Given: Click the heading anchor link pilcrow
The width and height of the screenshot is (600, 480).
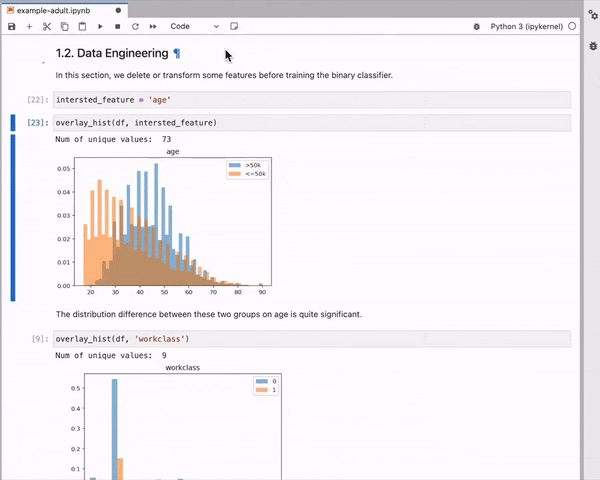Looking at the screenshot, I should coord(177,53).
